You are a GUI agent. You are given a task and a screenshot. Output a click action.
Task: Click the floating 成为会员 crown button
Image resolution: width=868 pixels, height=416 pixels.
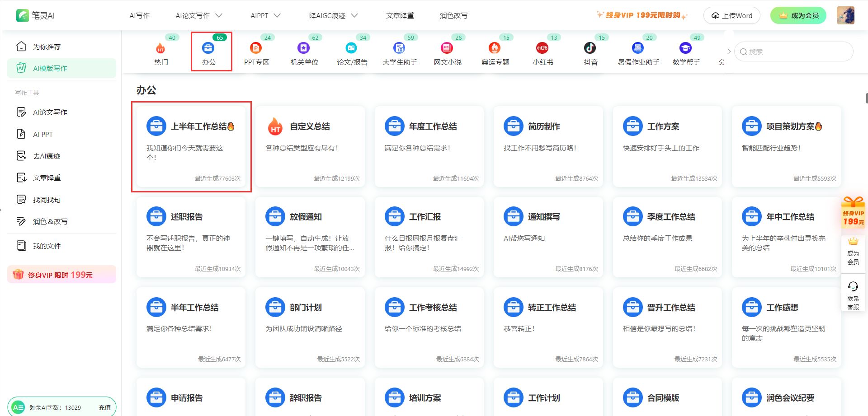click(853, 251)
